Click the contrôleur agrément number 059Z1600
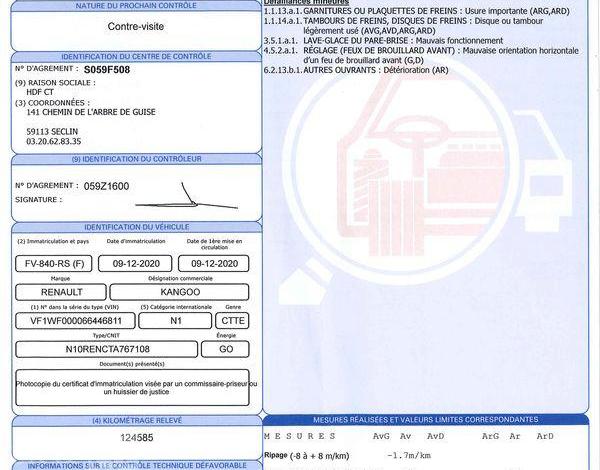 [106, 186]
